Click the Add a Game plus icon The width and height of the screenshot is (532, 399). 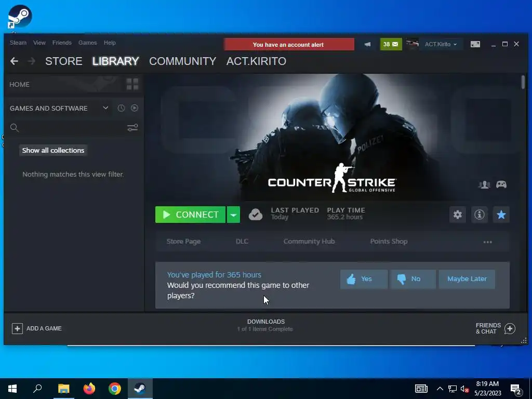17,328
